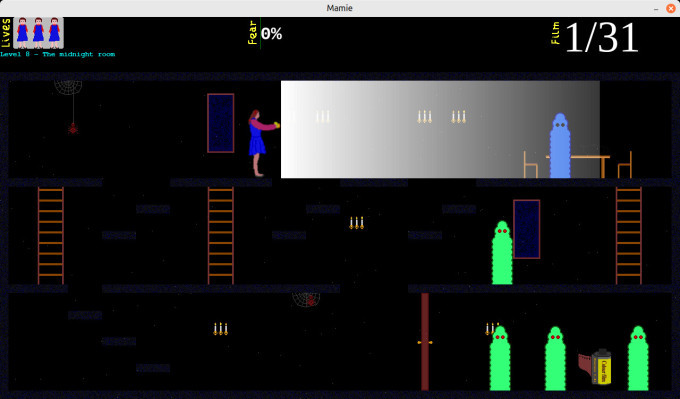This screenshot has height=399, width=680.
Task: Click the green ghost just left of the film canister
Action: point(555,358)
